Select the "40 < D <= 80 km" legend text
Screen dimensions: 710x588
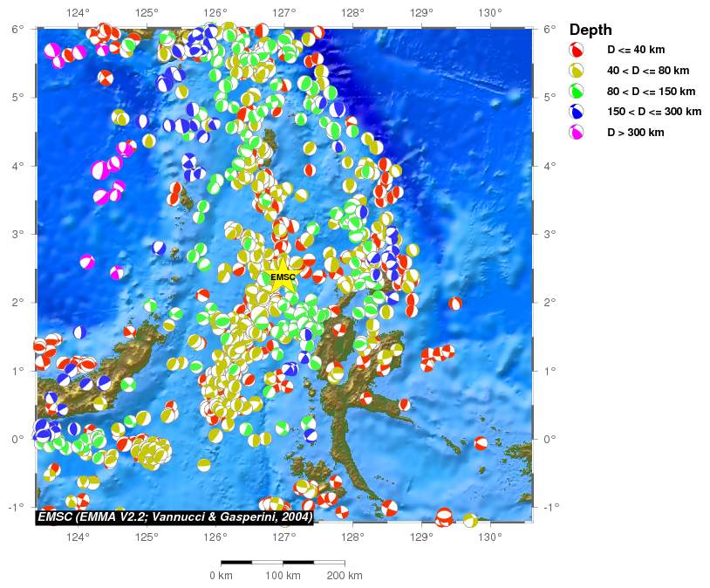coord(648,71)
